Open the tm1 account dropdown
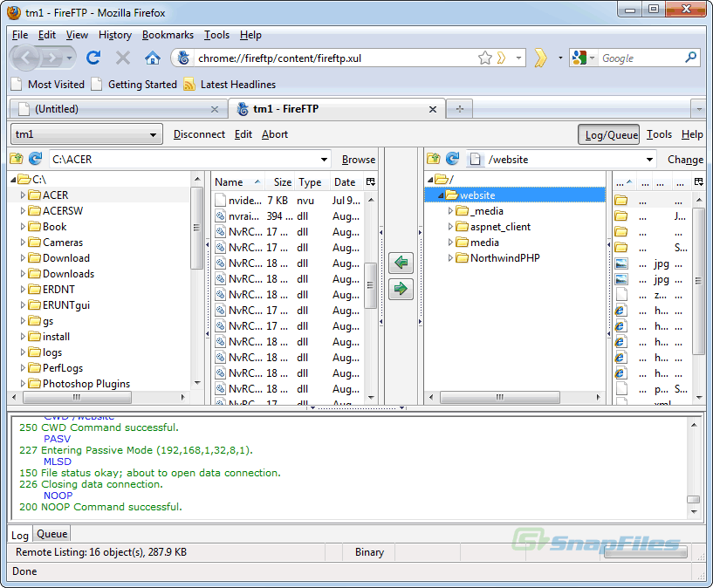This screenshot has height=588, width=713. (x=154, y=134)
